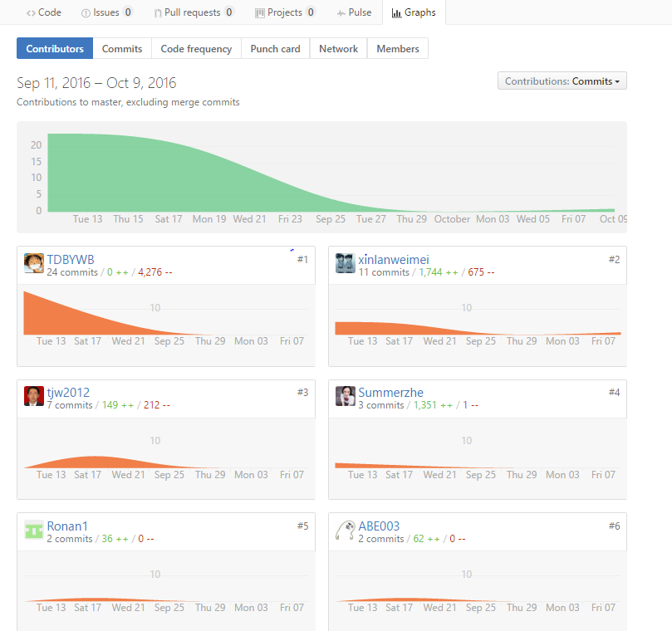The width and height of the screenshot is (672, 631).
Task: Click 'Contributions to master' subtitle
Action: click(x=128, y=102)
